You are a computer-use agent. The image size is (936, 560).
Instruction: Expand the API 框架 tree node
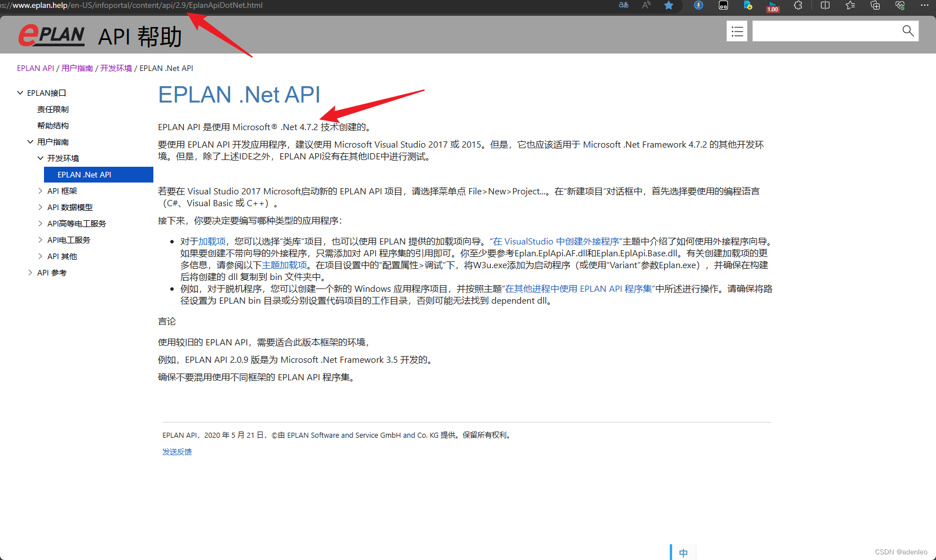click(41, 191)
